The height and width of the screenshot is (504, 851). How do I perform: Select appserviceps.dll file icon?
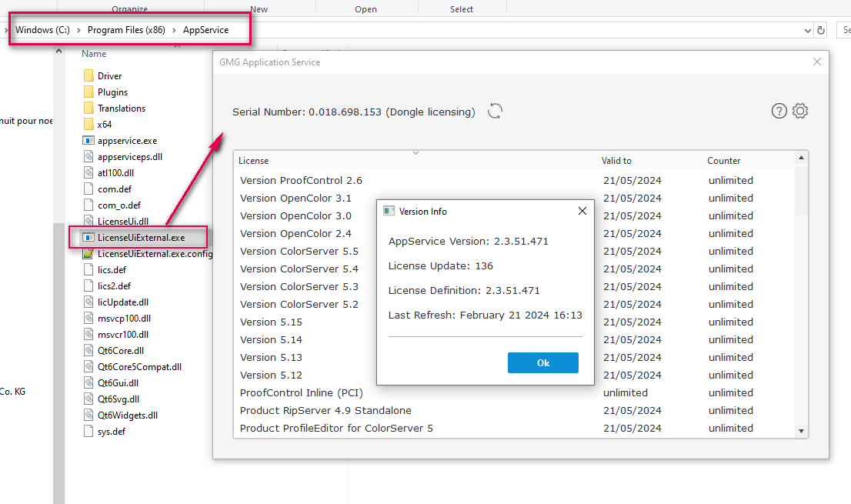(88, 157)
